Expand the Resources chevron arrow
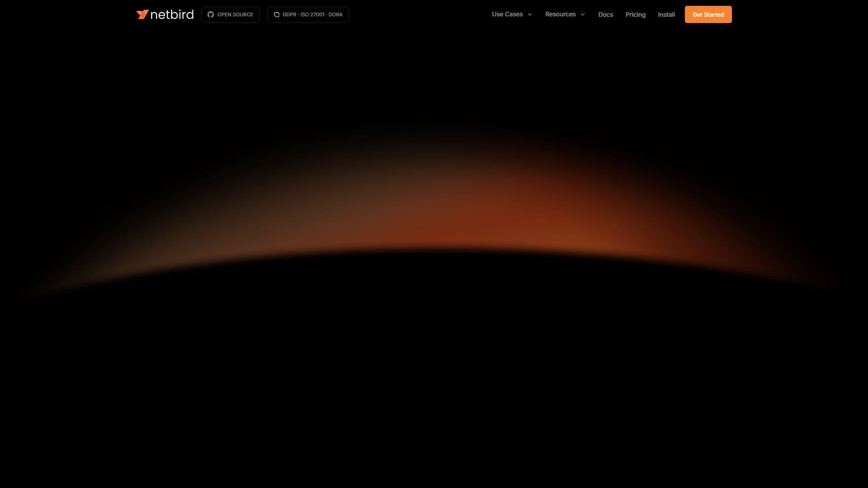The width and height of the screenshot is (868, 488). (x=583, y=14)
